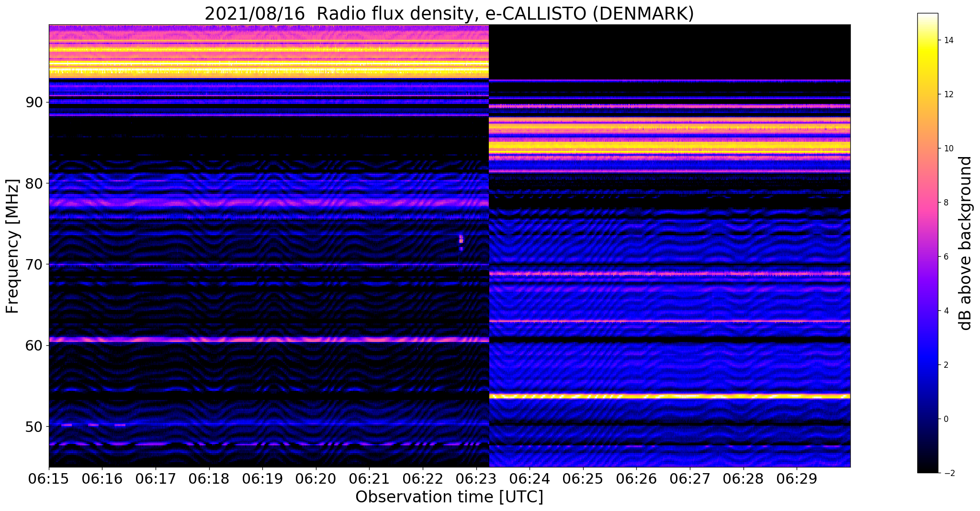The width and height of the screenshot is (980, 511).
Task: Click the 06:27 time tick label
Action: tap(690, 478)
